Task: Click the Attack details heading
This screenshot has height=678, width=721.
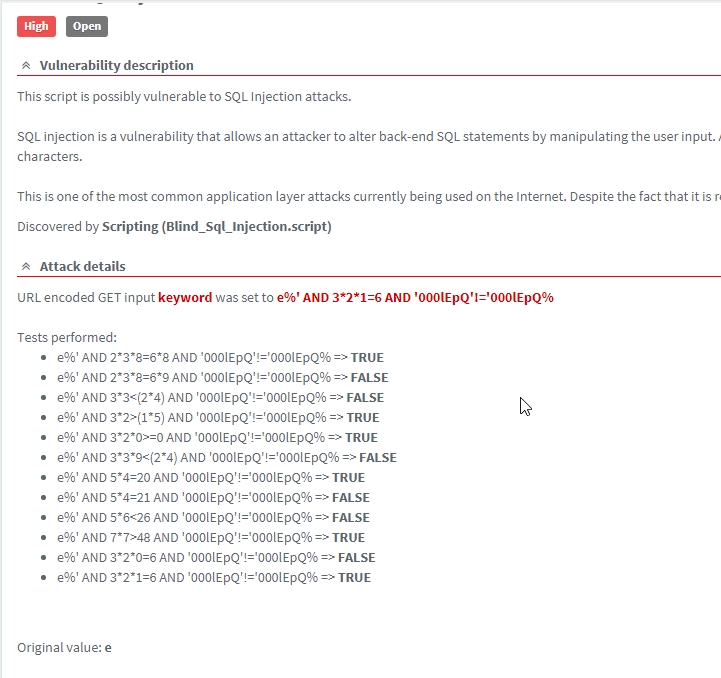Action: pyautogui.click(x=82, y=266)
